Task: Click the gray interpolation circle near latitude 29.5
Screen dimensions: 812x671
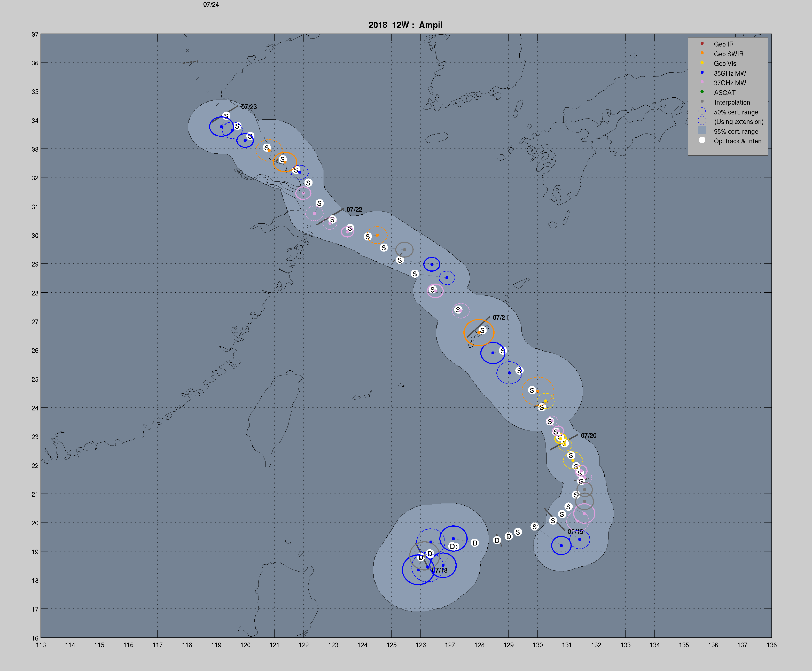Action: [x=404, y=250]
